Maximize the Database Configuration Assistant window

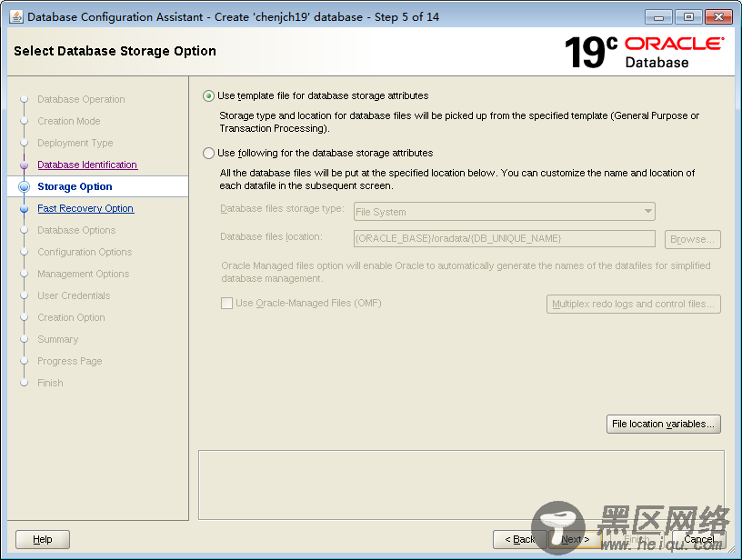[688, 17]
